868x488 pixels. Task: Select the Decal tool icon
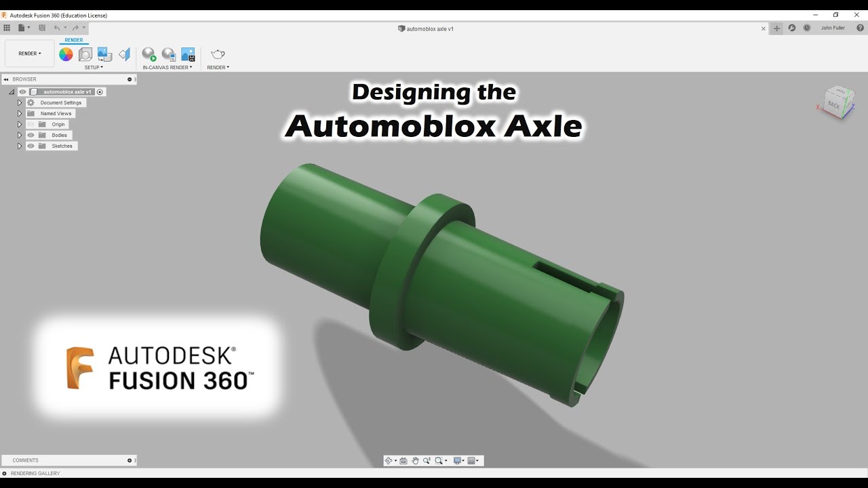[x=104, y=54]
